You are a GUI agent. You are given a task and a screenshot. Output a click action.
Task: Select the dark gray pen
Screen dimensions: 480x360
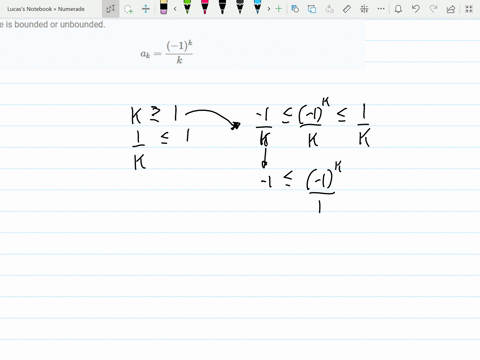[x=240, y=7]
